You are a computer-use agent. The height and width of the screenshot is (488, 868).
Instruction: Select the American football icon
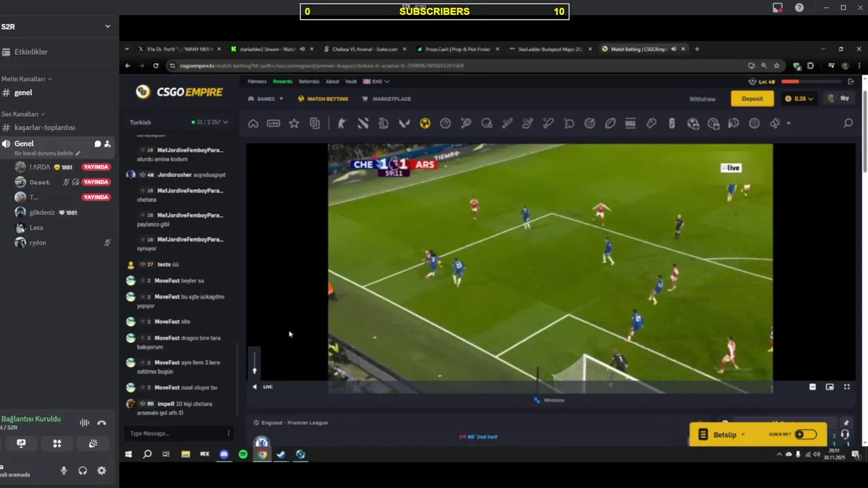(610, 123)
